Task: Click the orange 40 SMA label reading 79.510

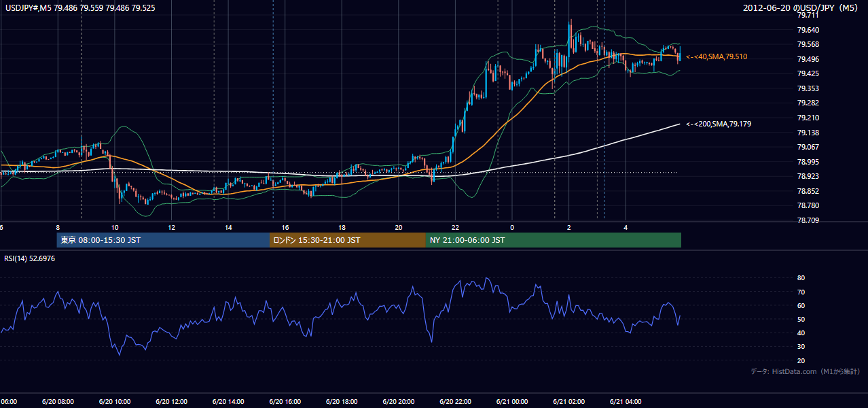Action: tap(717, 56)
